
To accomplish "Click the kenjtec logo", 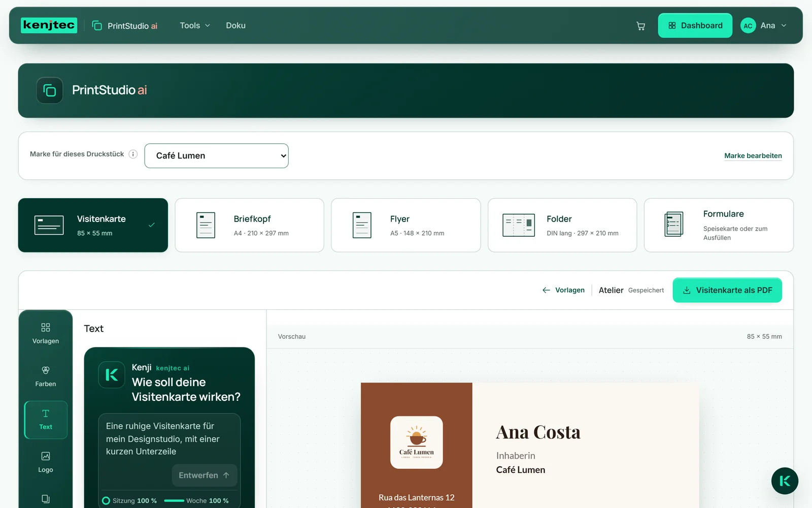I will (x=49, y=25).
